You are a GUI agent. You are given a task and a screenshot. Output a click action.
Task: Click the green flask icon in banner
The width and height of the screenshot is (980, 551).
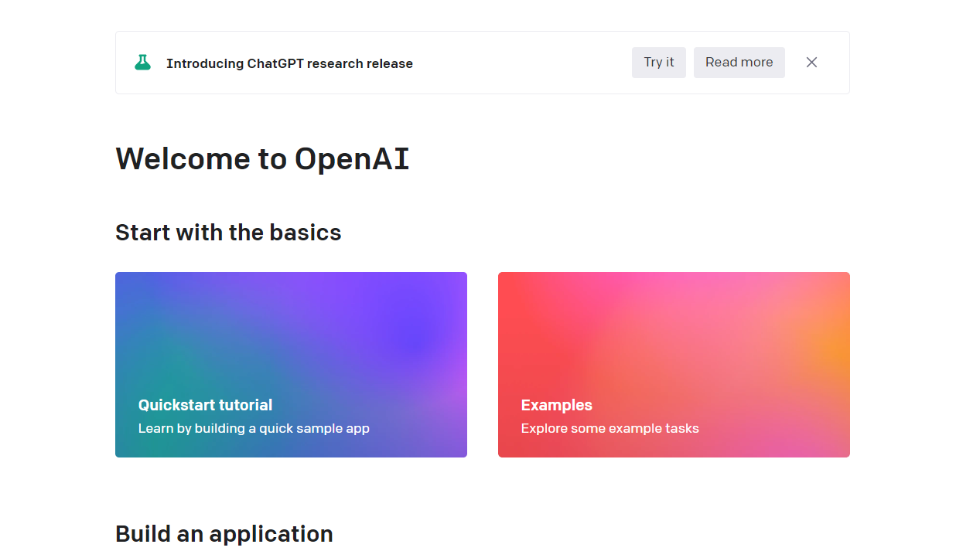142,63
